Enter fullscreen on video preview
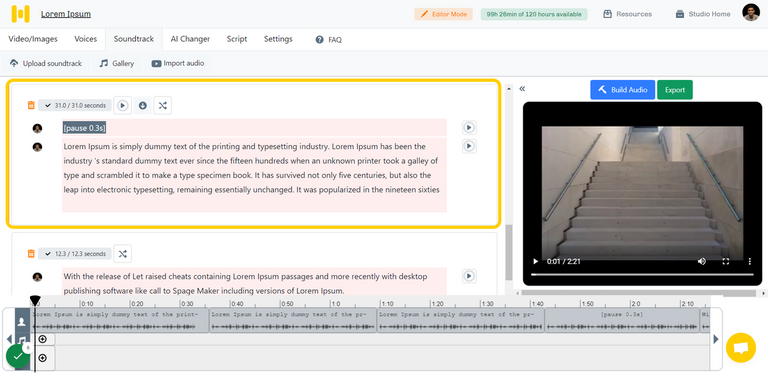 [726, 261]
